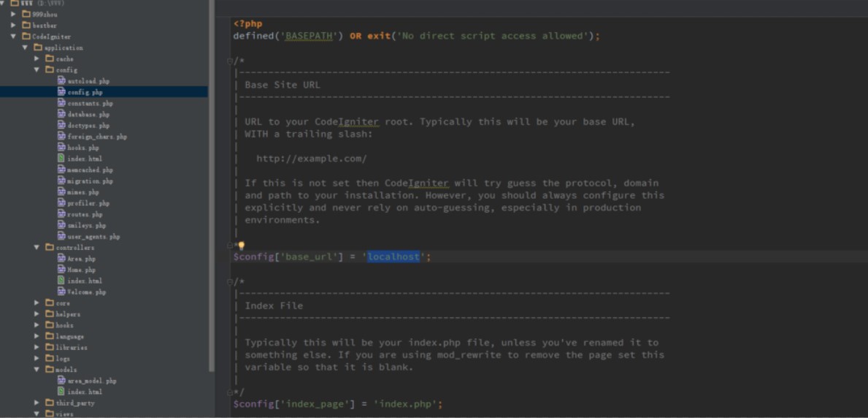Click the CodeIgniter folder icon
This screenshot has height=418, width=868.
tap(26, 37)
